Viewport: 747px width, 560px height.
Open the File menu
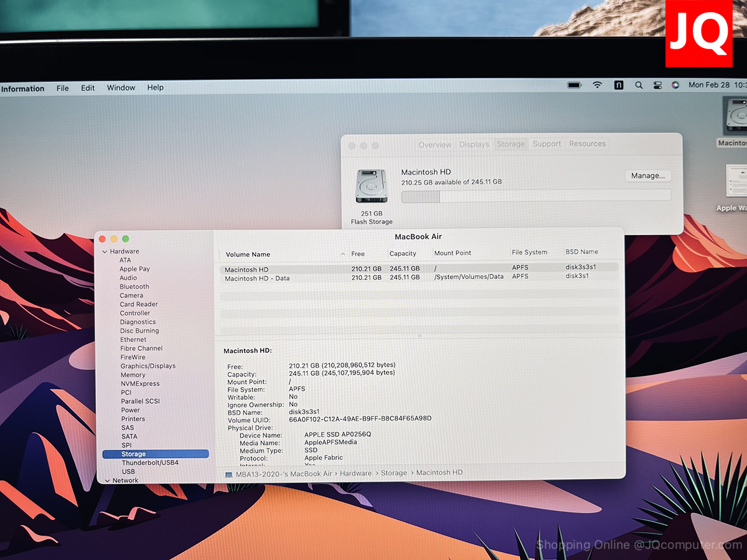(63, 88)
